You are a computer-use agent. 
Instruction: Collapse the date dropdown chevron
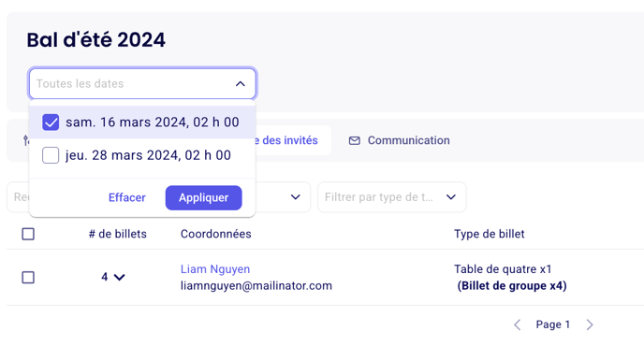click(x=241, y=84)
